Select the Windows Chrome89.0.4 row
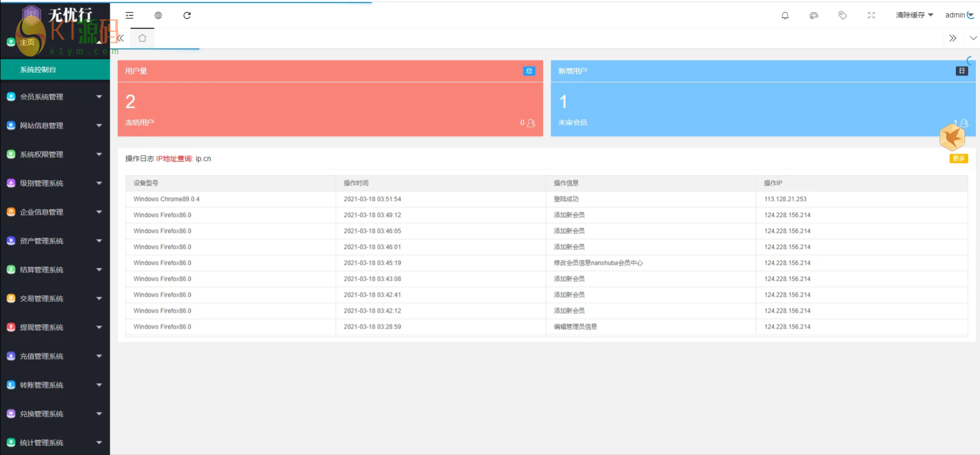 [x=546, y=199]
